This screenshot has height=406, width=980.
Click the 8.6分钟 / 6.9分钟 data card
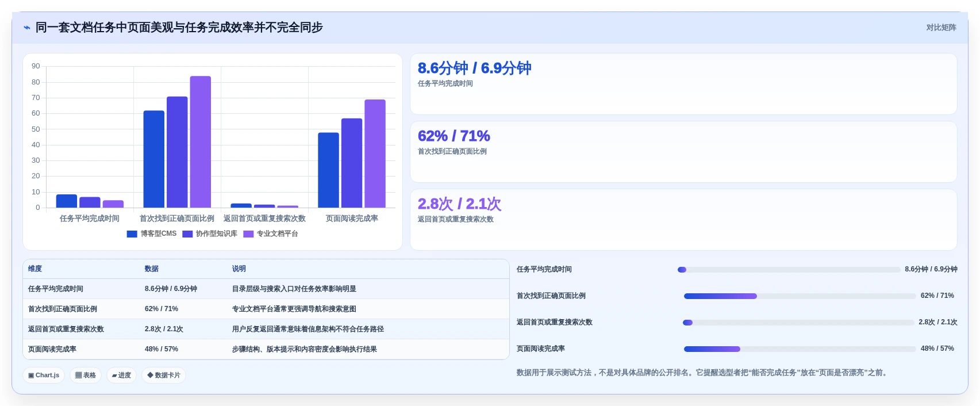tap(683, 84)
